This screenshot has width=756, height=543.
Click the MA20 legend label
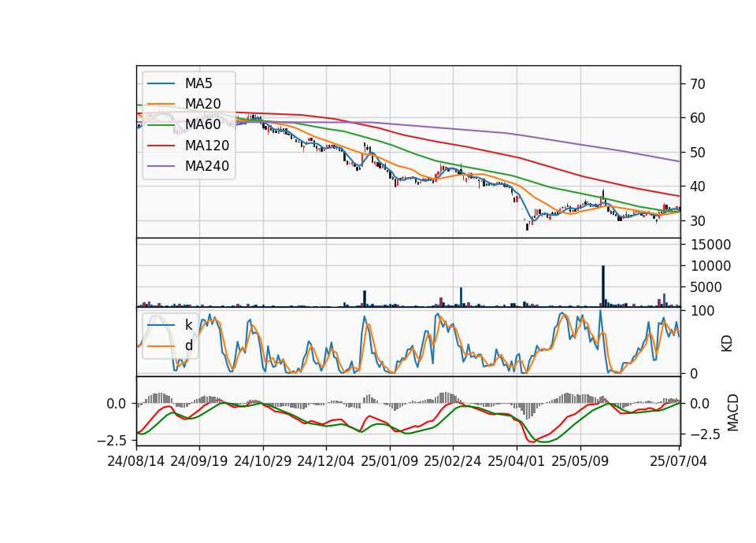(202, 104)
